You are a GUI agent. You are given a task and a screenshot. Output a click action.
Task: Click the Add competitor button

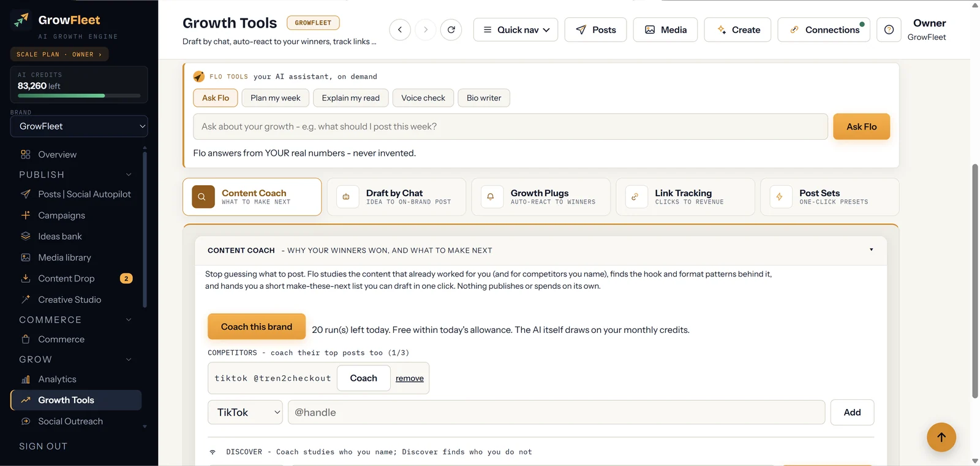click(x=852, y=413)
